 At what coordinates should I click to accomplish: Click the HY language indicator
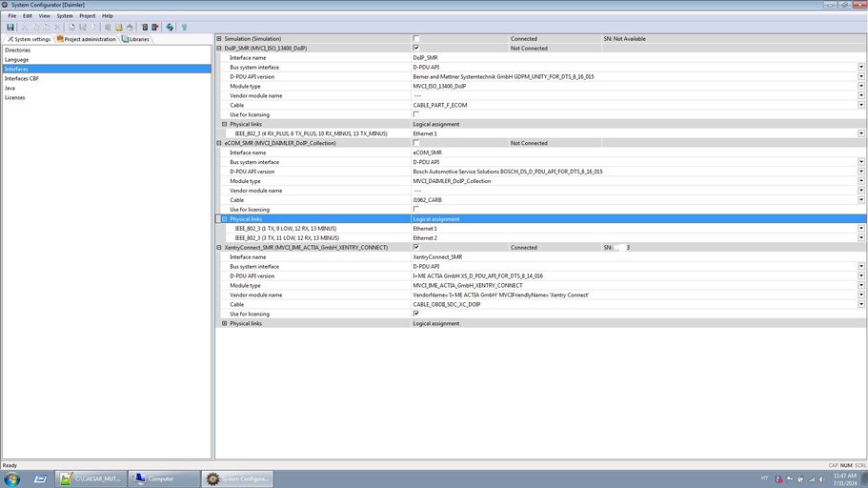(764, 478)
